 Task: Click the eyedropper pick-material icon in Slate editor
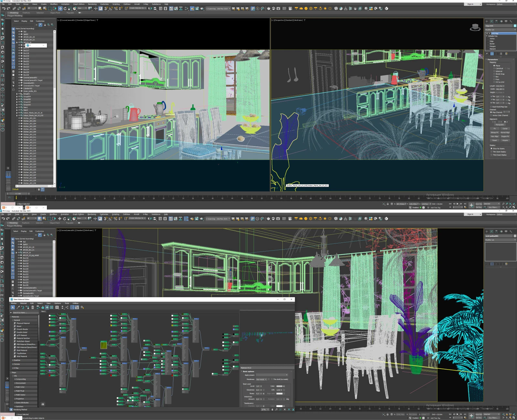[x=18, y=307]
